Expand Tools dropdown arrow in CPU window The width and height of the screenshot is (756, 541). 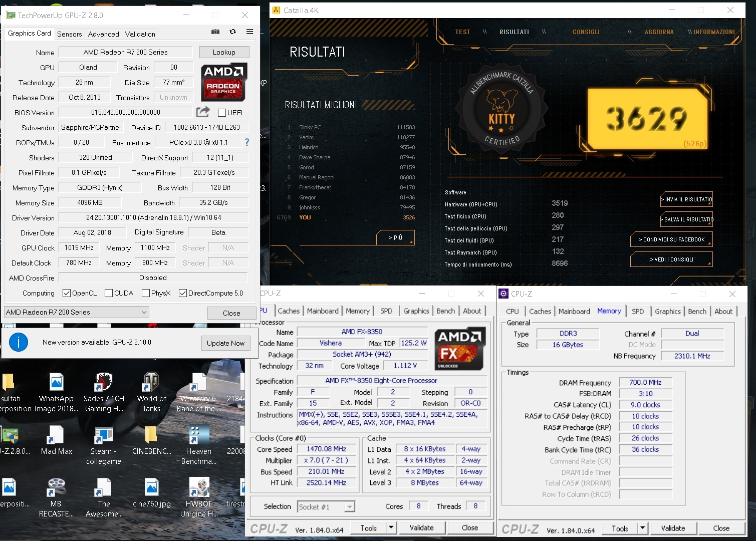(x=391, y=527)
